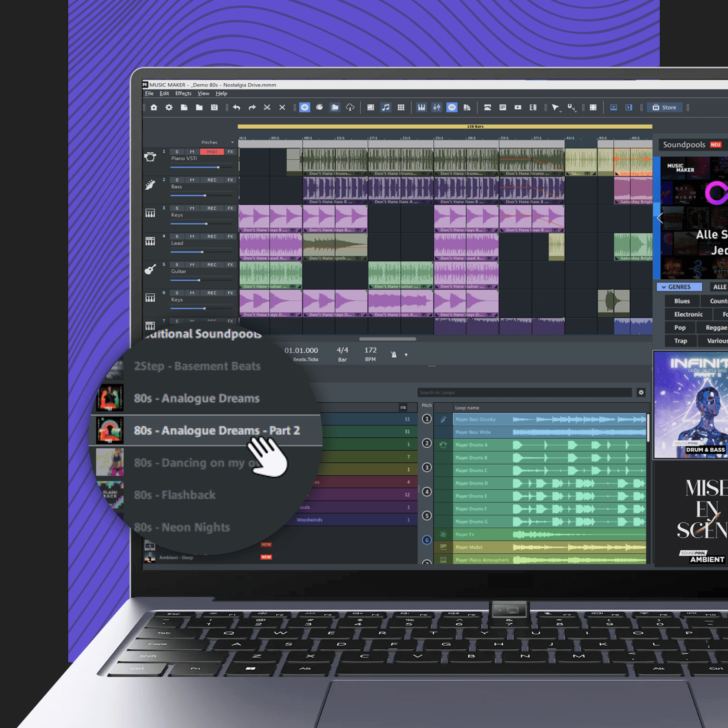Open the View menu
This screenshot has width=728, height=728.
tap(203, 93)
